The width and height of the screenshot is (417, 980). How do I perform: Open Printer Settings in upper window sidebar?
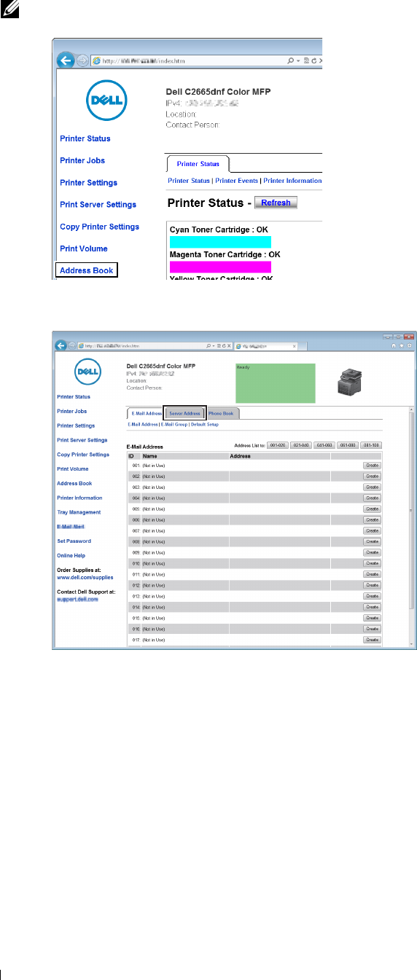pyautogui.click(x=88, y=182)
